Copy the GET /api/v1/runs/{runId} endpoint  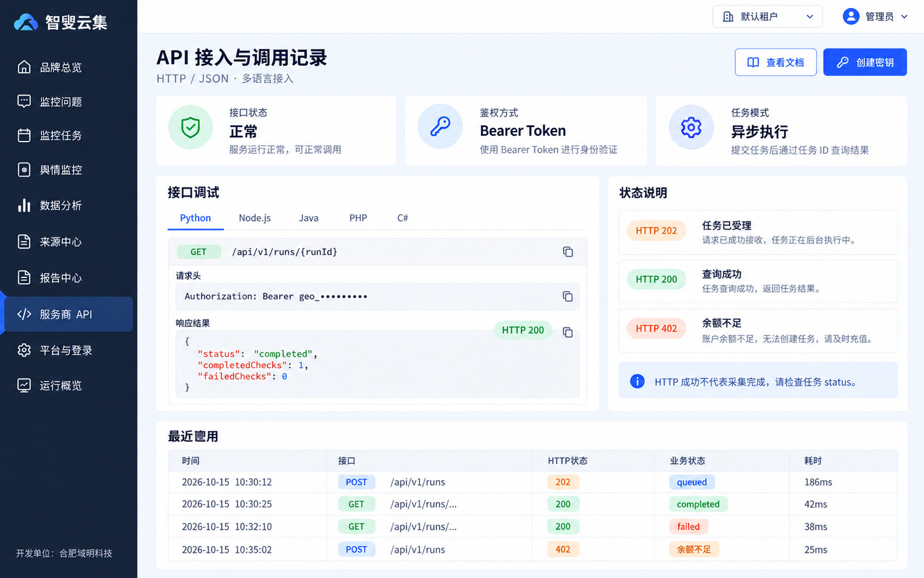click(x=568, y=252)
